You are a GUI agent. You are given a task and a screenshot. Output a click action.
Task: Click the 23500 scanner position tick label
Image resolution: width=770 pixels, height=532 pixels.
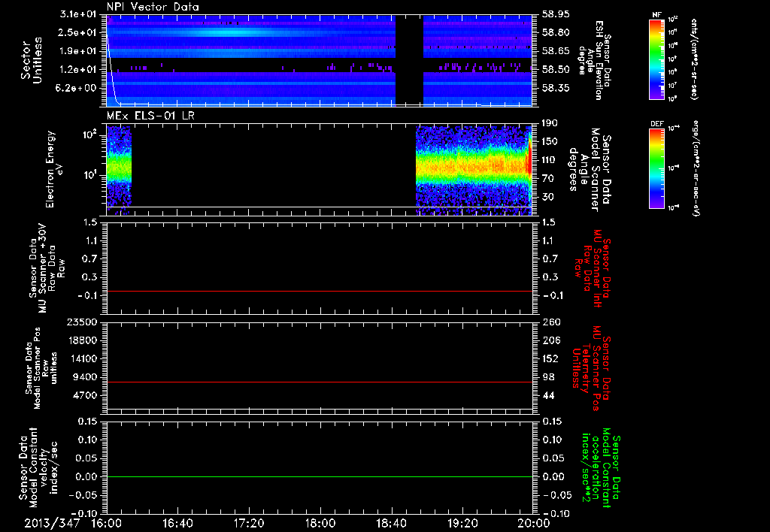point(83,322)
